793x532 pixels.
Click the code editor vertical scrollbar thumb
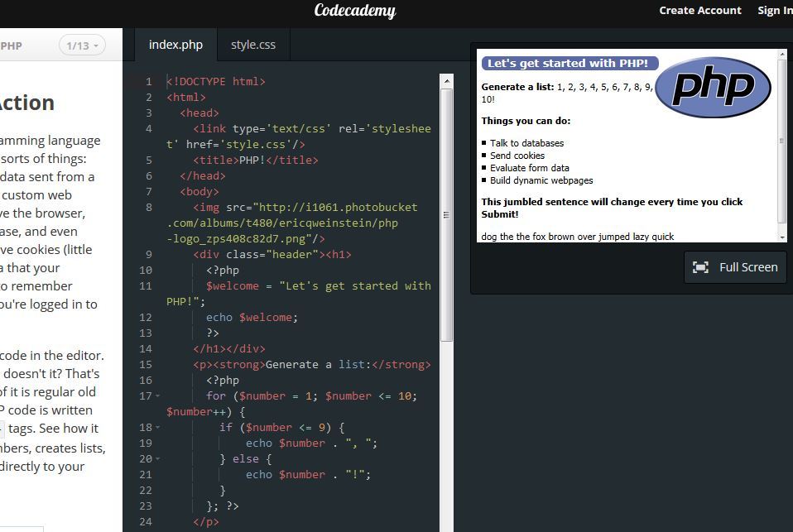tap(446, 215)
